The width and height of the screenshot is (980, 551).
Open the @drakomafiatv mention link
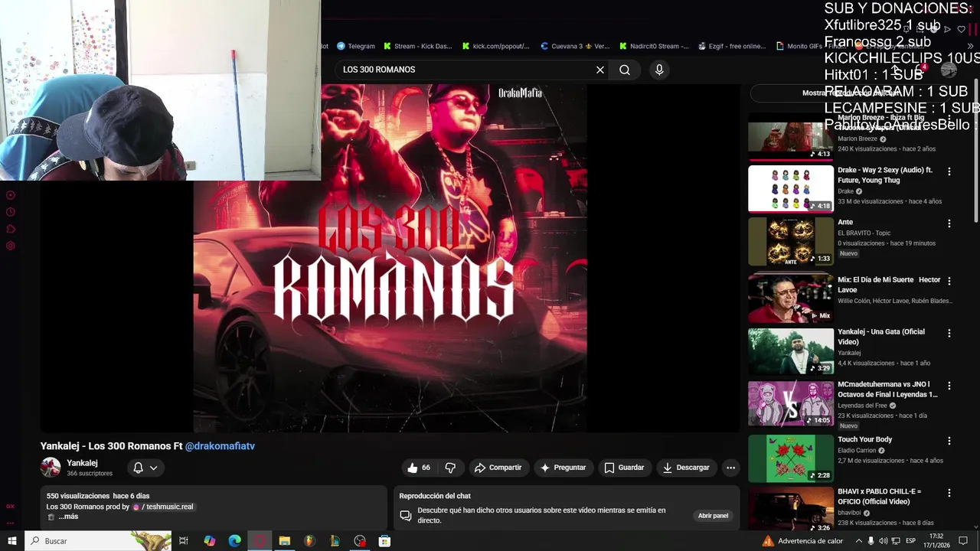coord(220,446)
